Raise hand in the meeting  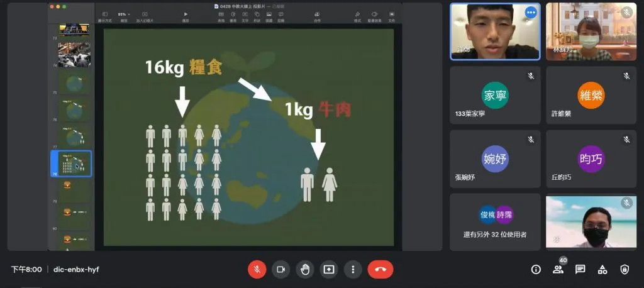(305, 269)
